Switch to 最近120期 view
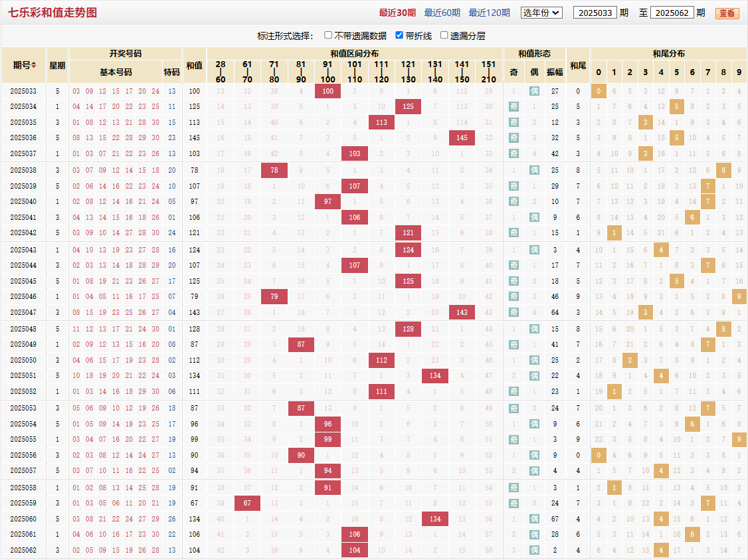Image resolution: width=748 pixels, height=560 pixels. tap(489, 13)
